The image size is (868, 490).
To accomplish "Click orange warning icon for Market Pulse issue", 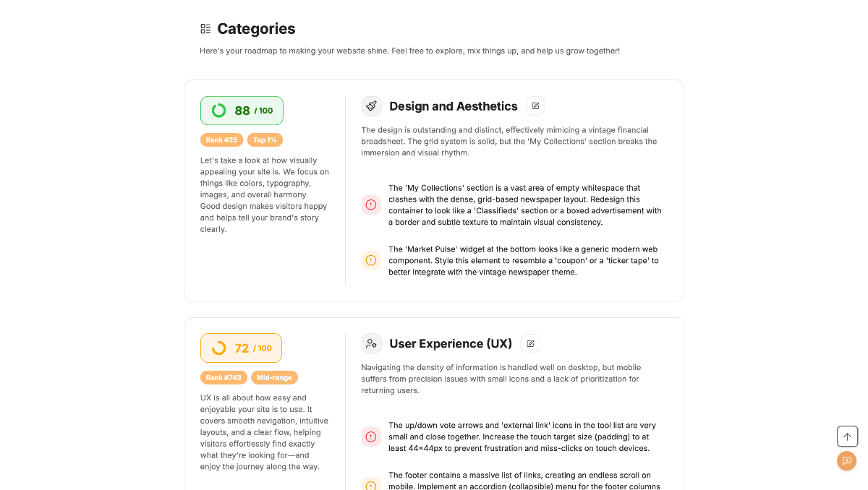I will point(371,260).
